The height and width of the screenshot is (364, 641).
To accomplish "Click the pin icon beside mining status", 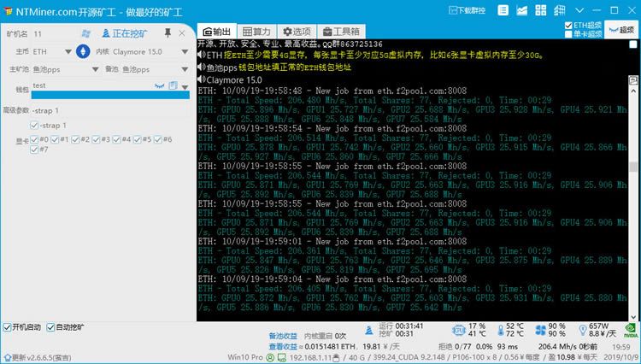I will [x=168, y=33].
